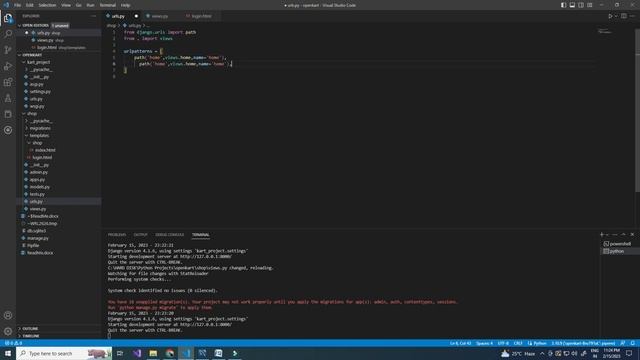Open the Testing flask view
Screen dimensions: 640x360
tap(8, 98)
